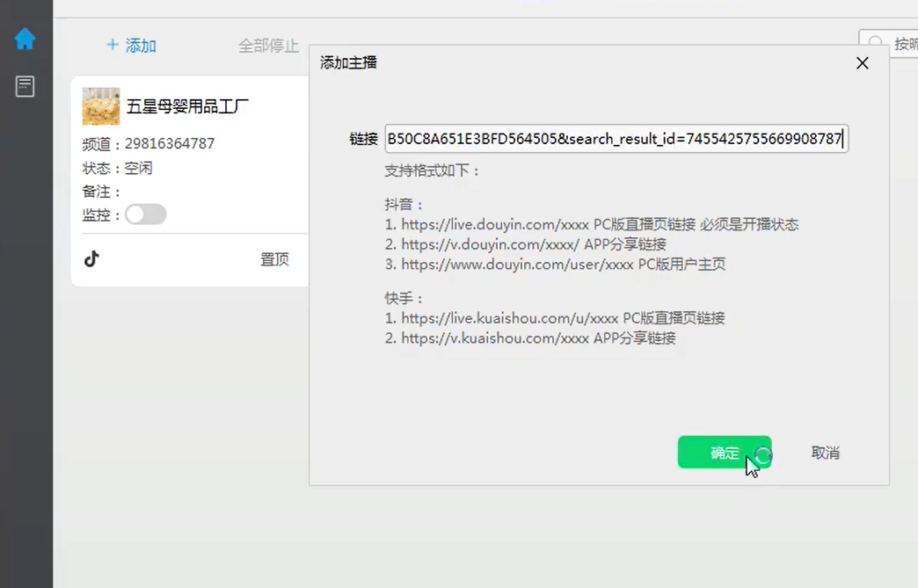Click the 添加 plus button
Image resolution: width=918 pixels, height=588 pixels.
tap(132, 45)
